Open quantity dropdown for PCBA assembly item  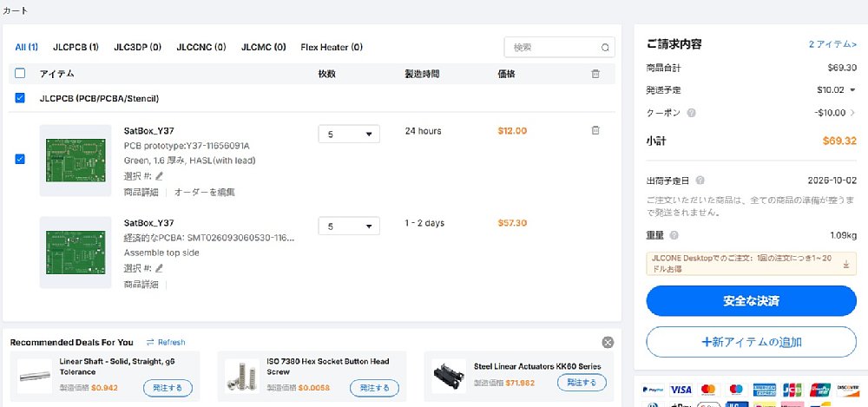[x=349, y=226]
